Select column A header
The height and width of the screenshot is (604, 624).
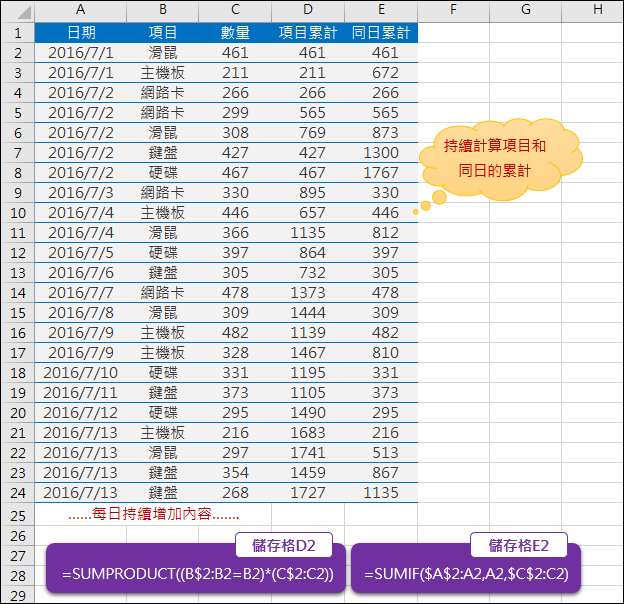(81, 10)
